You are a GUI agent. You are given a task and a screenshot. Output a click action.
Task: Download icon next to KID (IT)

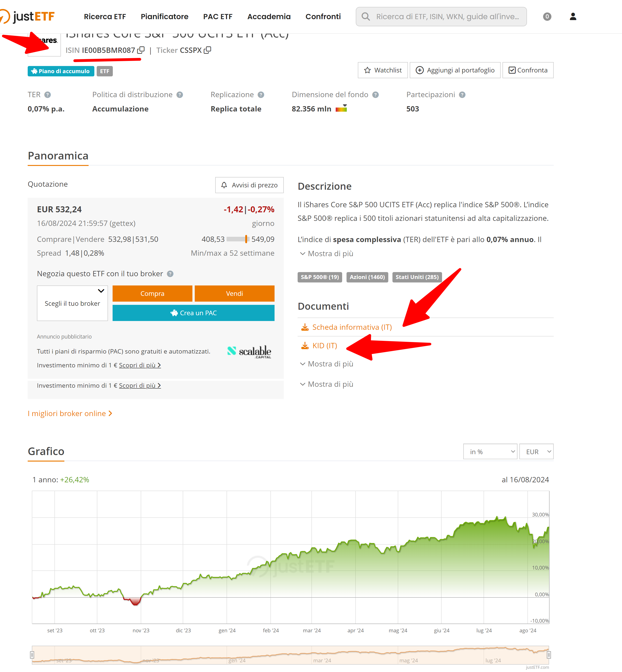[305, 346]
